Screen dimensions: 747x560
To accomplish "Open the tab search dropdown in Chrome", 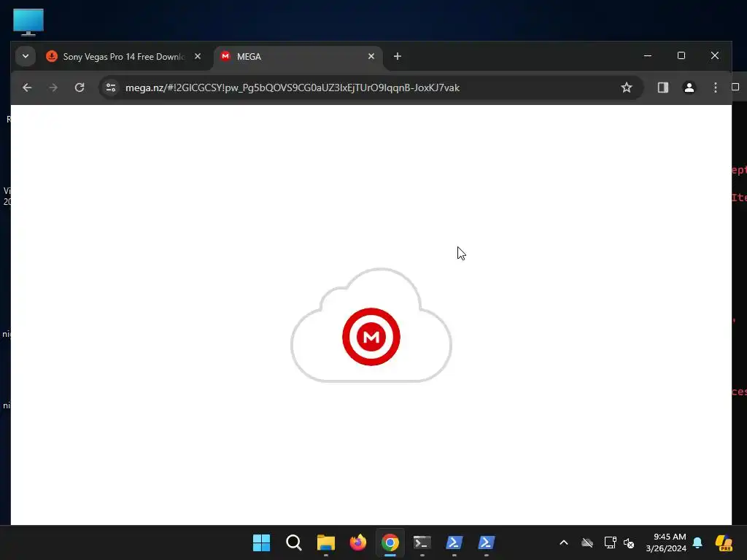I will pos(26,56).
